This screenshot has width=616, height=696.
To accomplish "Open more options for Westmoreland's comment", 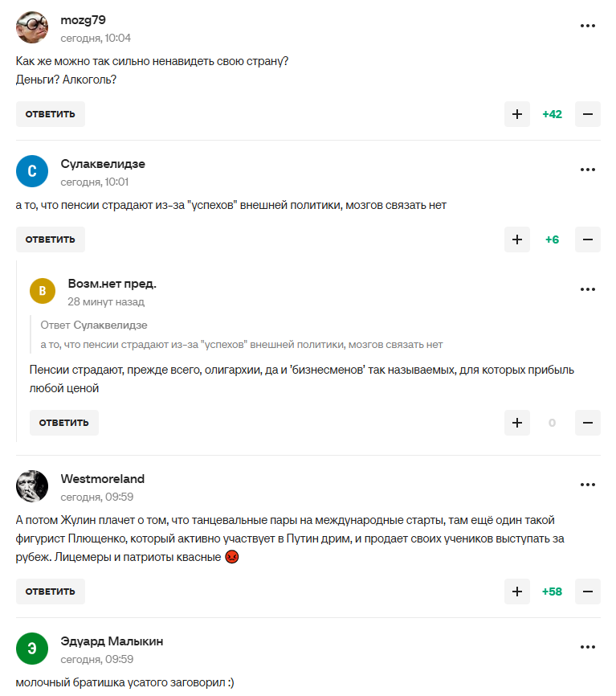I will click(588, 485).
